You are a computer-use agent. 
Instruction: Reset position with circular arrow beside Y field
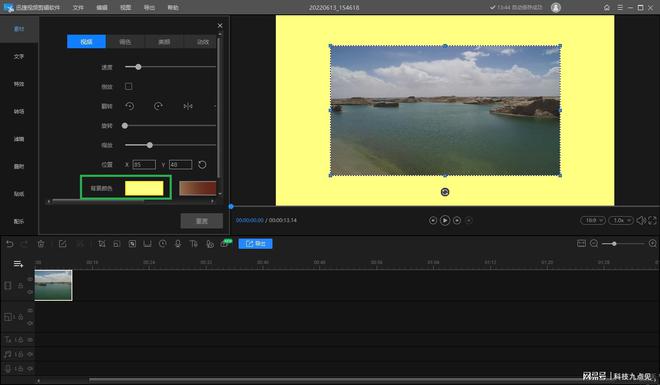(202, 165)
